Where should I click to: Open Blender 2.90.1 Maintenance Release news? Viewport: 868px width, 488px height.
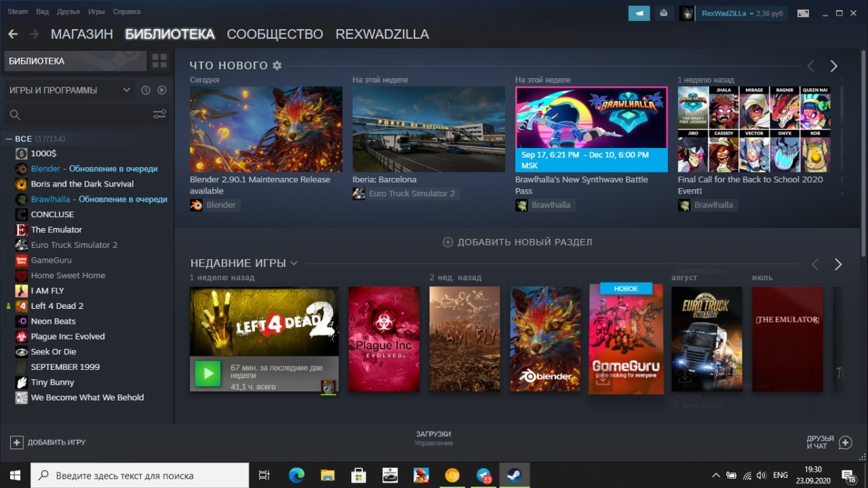coord(266,129)
